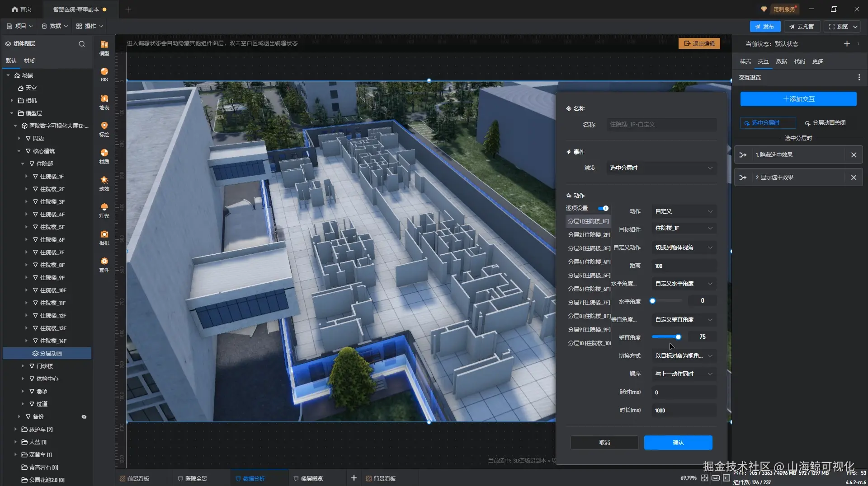The width and height of the screenshot is (868, 486).
Task: Add new state with plus icon
Action: pyautogui.click(x=847, y=44)
